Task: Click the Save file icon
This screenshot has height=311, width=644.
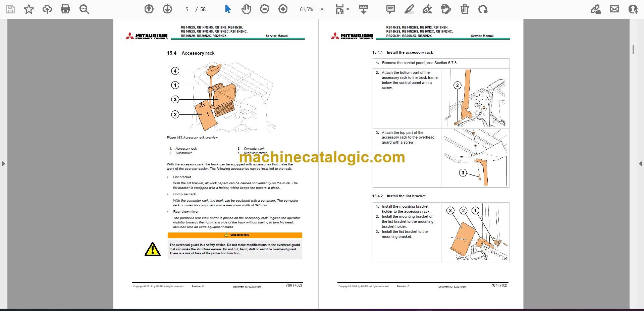Action: pyautogui.click(x=10, y=9)
